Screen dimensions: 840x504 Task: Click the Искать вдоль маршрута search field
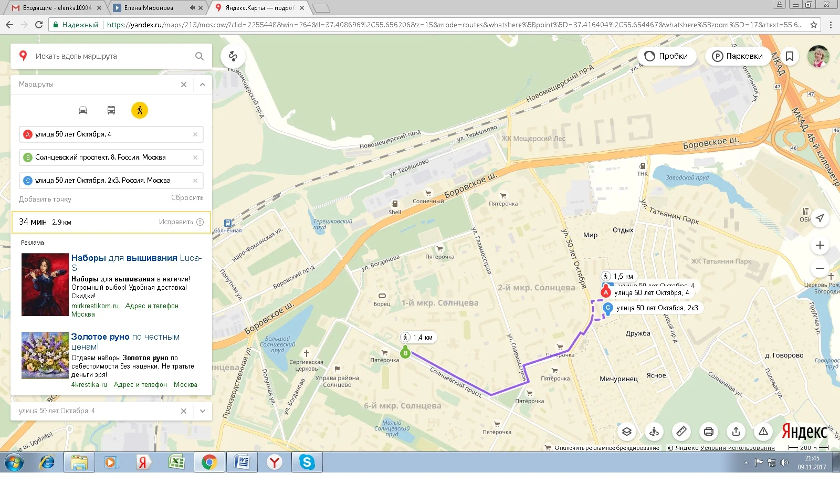click(x=110, y=56)
